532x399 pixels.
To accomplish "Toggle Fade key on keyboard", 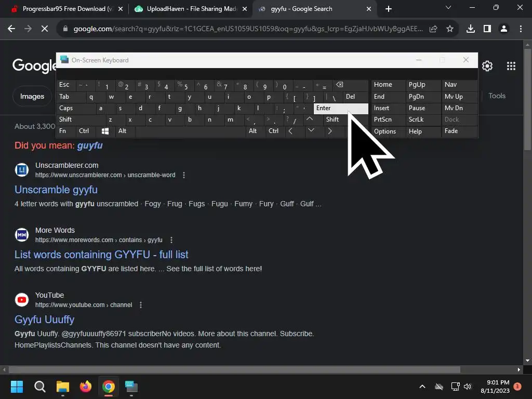I will click(x=460, y=131).
